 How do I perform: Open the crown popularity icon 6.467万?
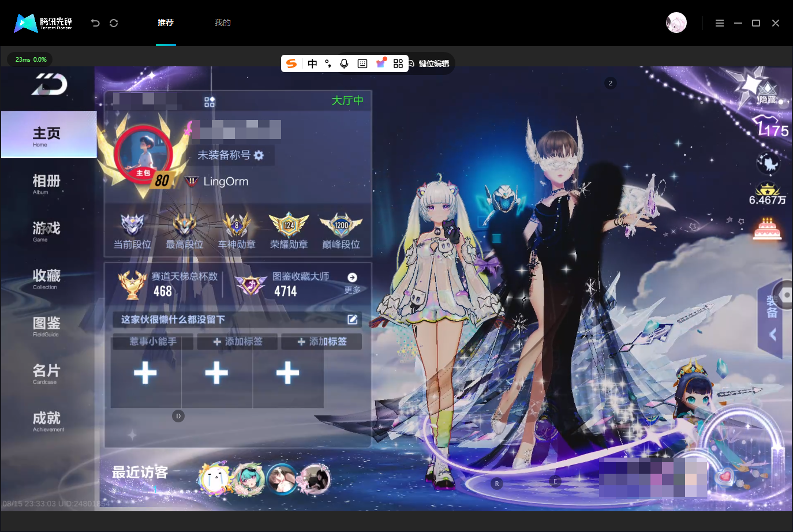pyautogui.click(x=768, y=194)
